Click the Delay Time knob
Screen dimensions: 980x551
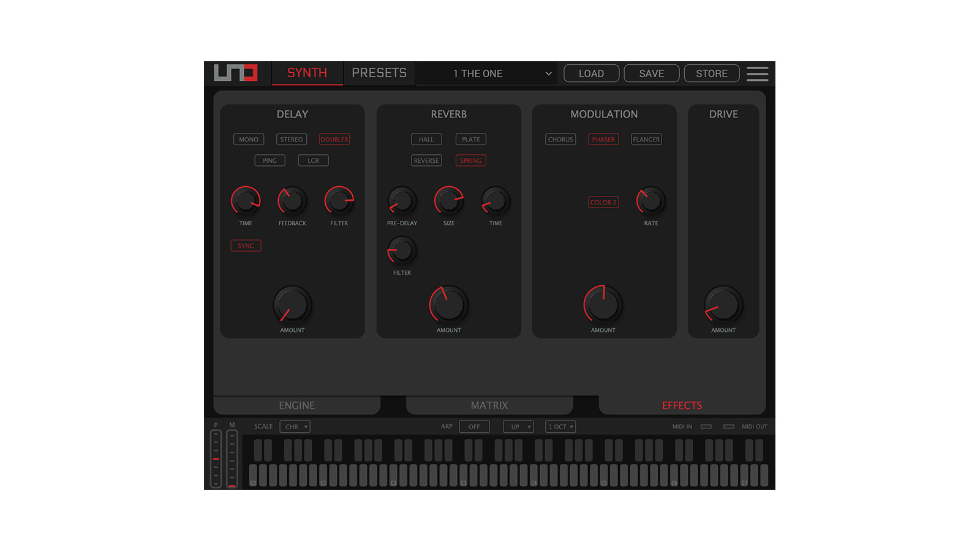[246, 201]
